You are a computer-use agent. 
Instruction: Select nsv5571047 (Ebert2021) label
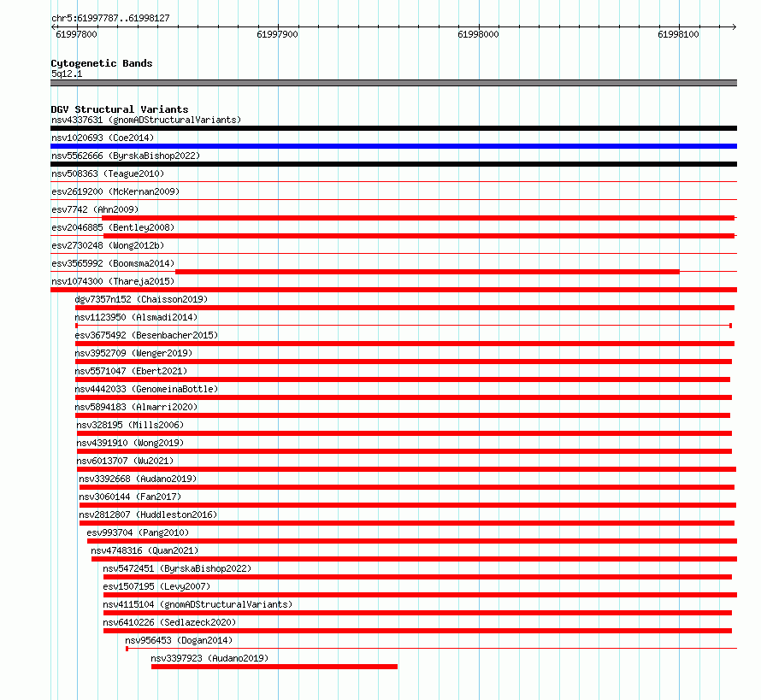[x=131, y=371]
